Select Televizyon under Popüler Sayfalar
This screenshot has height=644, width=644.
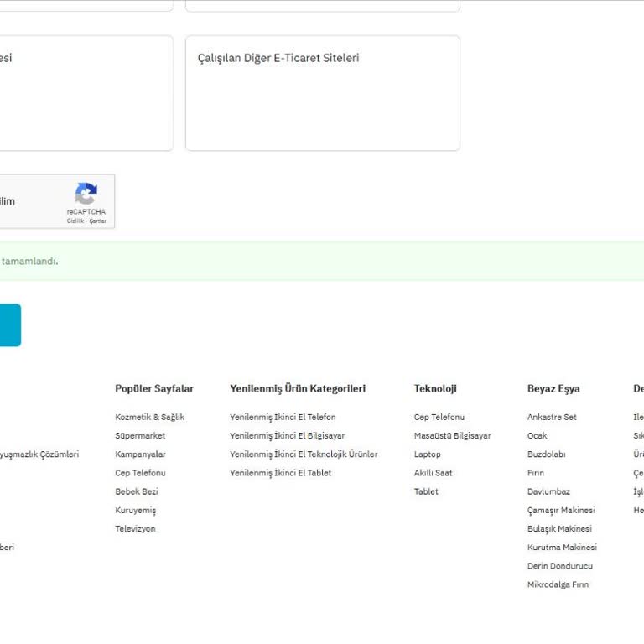135,529
